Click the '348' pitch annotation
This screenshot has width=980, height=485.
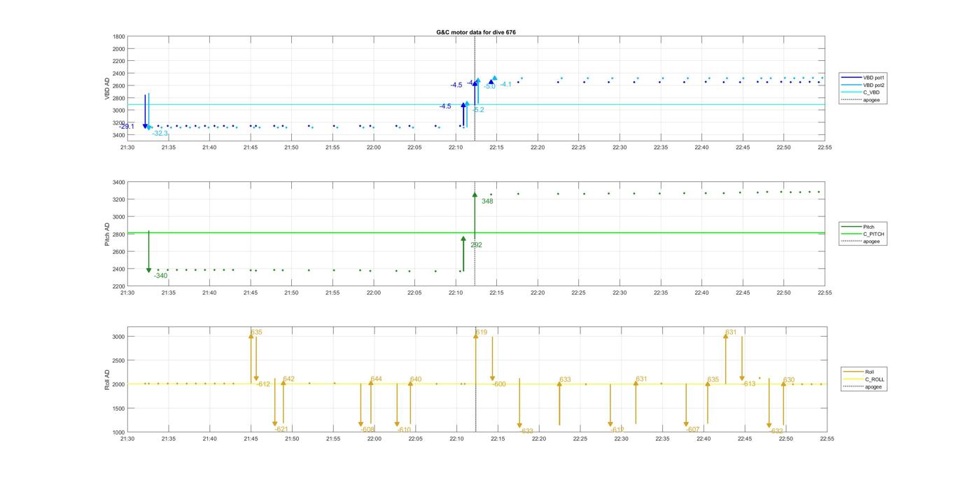(x=487, y=202)
